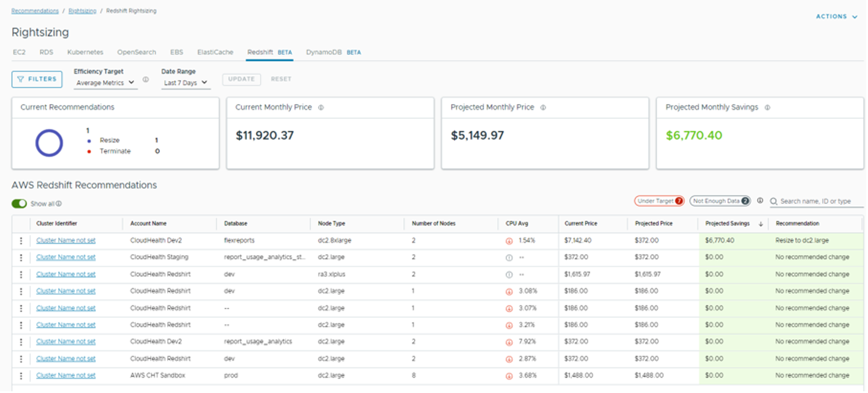Click the under-target icon beside 1.54% CPU

509,241
